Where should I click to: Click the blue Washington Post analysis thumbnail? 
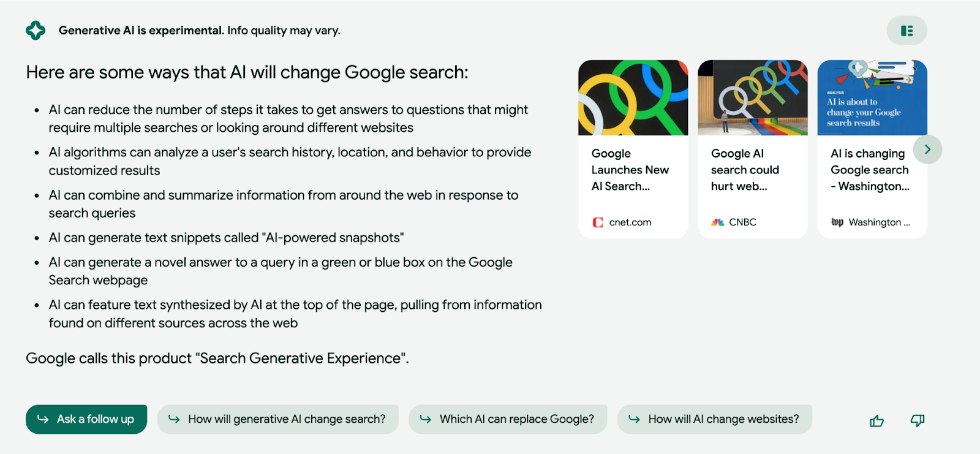coord(872,97)
